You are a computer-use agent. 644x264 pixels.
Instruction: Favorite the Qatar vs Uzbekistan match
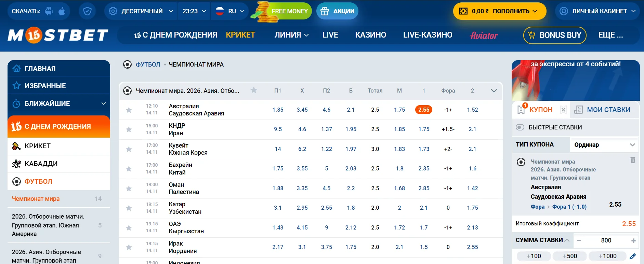coord(129,208)
